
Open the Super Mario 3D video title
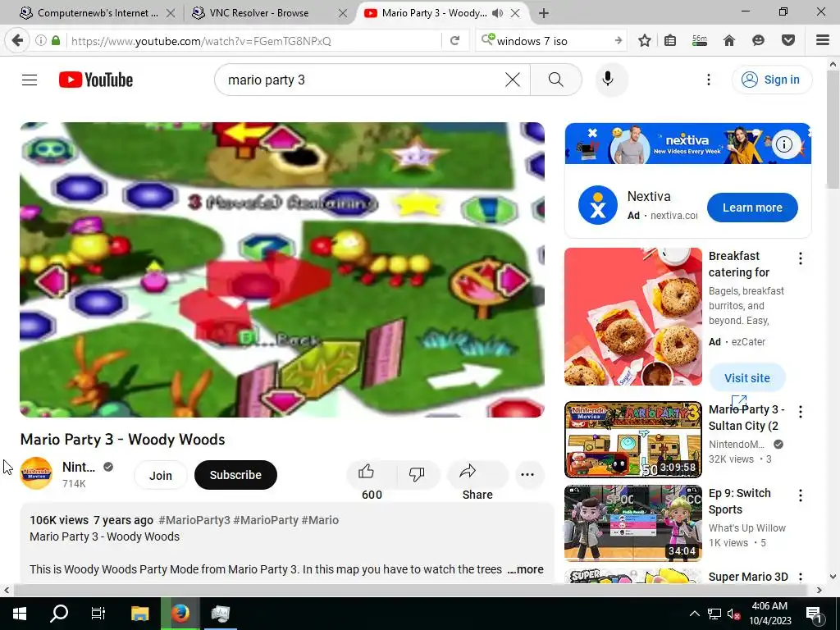click(748, 577)
